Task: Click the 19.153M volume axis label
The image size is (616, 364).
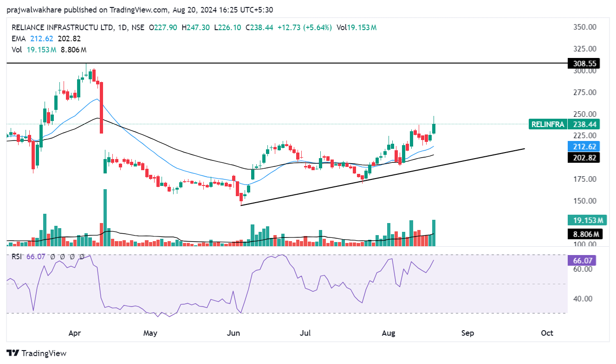Action: 587,220
